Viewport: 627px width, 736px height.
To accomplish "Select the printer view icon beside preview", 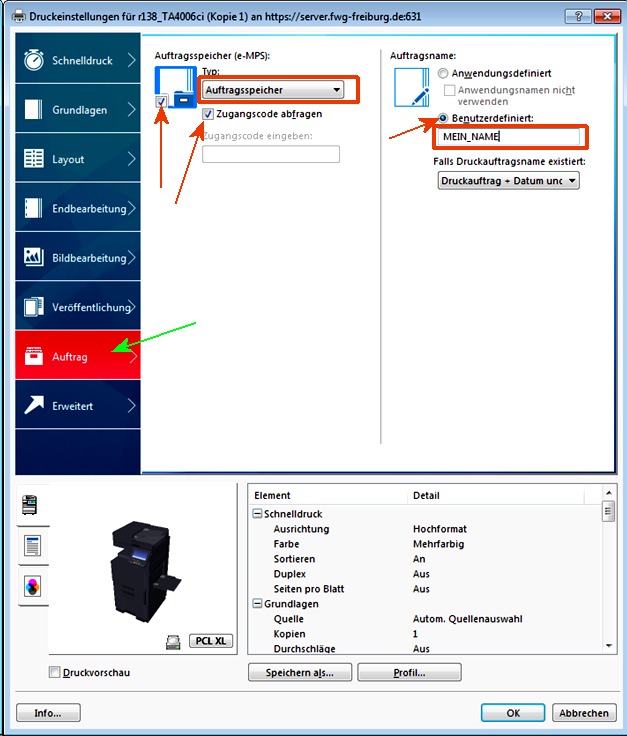I will point(30,505).
